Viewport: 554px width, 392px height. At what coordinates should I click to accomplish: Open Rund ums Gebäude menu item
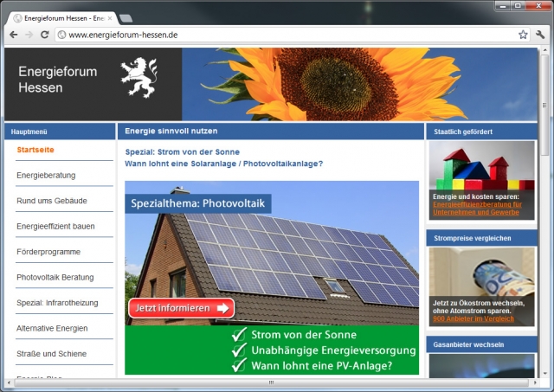point(52,201)
